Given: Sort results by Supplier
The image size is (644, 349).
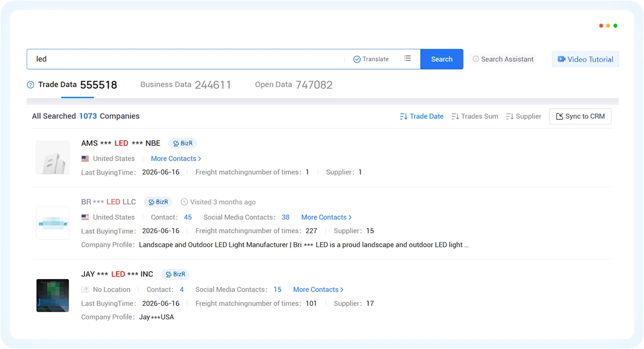Looking at the screenshot, I should tap(523, 116).
